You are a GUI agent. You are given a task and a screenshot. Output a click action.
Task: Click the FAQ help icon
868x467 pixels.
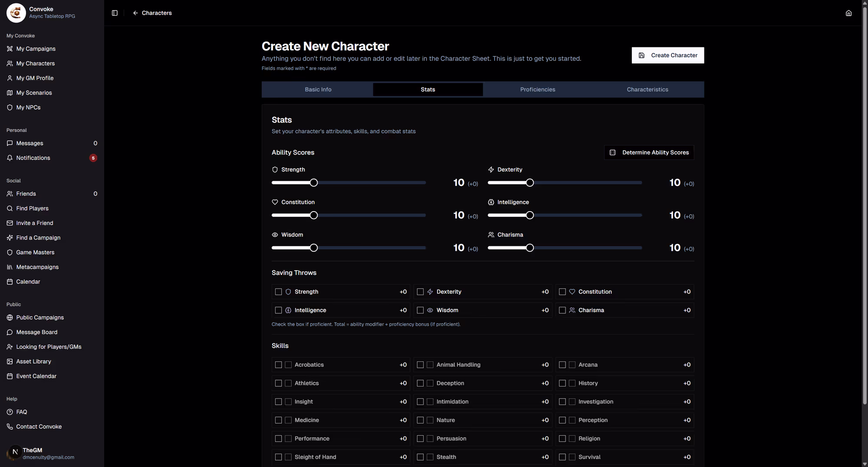coord(10,412)
